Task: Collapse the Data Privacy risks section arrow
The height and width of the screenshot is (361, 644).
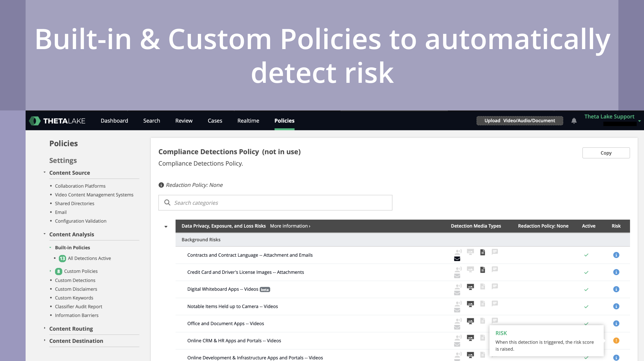Action: [x=166, y=227]
